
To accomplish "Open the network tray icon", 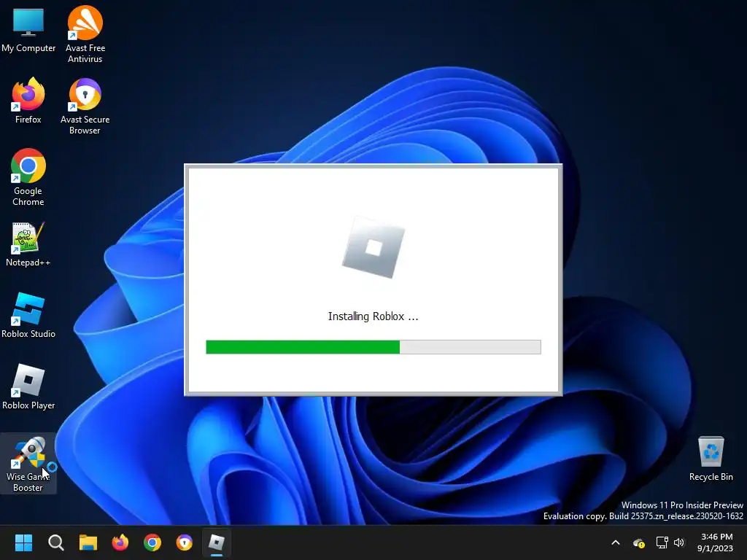I will point(662,542).
